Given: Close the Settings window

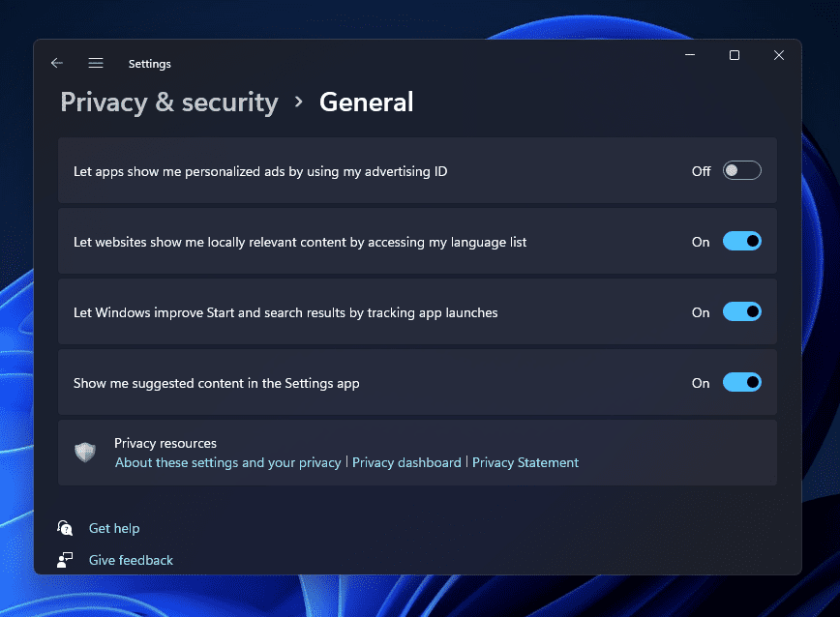Looking at the screenshot, I should point(779,56).
